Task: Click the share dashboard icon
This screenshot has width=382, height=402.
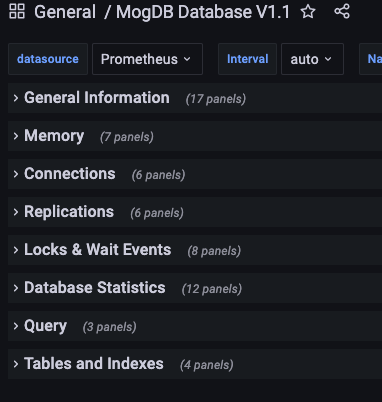Action: [342, 11]
